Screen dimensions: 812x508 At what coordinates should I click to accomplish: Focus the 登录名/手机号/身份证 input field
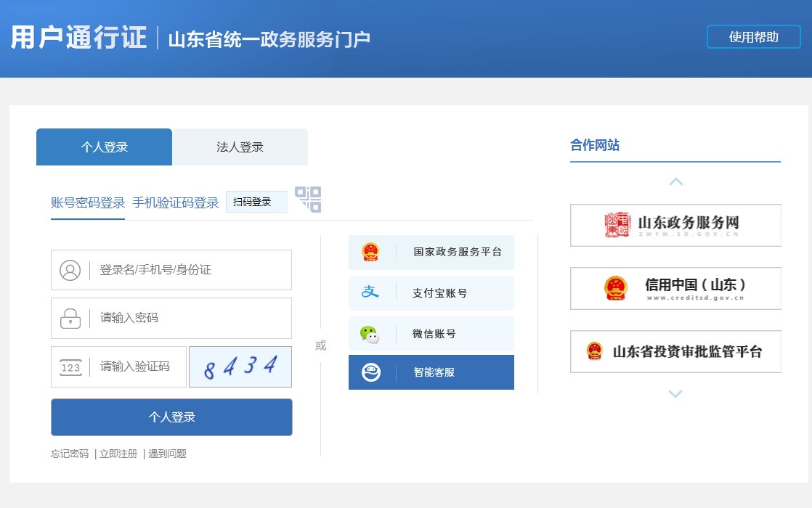point(192,270)
